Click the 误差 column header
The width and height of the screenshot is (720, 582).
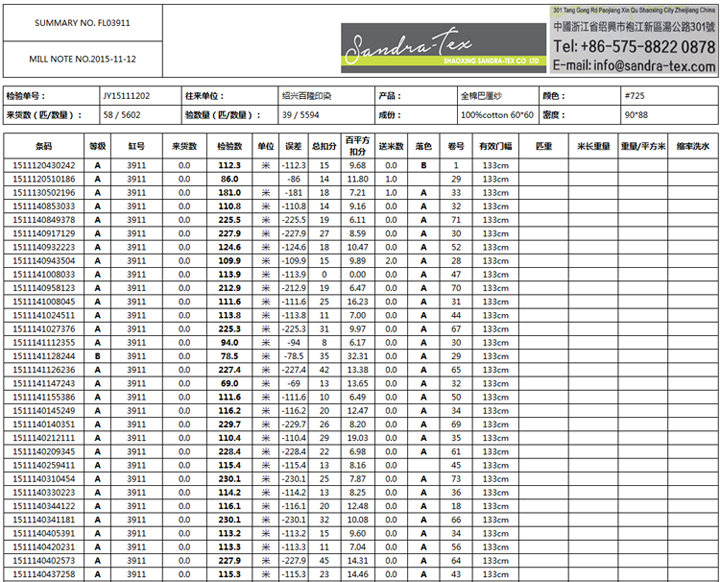tap(293, 146)
